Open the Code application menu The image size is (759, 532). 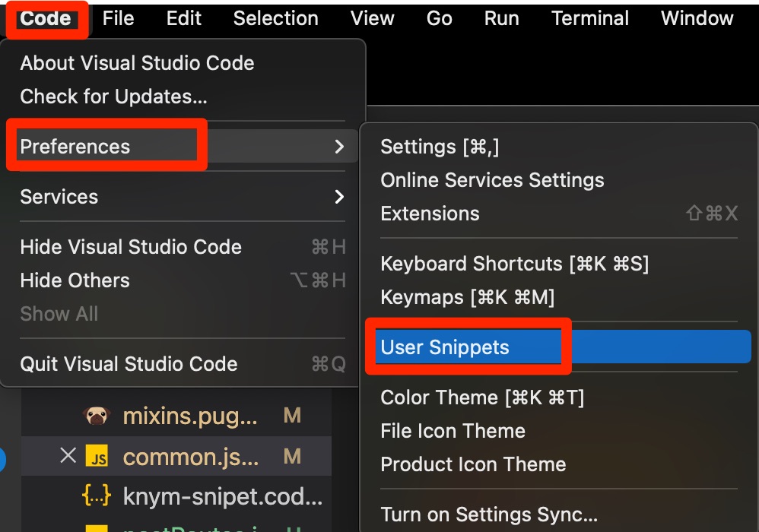click(46, 18)
